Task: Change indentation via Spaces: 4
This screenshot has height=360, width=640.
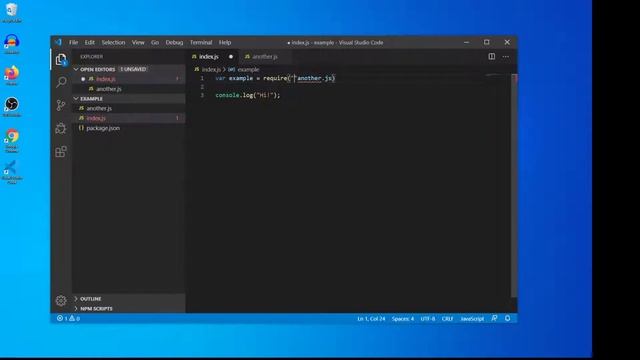Action: tap(402, 319)
